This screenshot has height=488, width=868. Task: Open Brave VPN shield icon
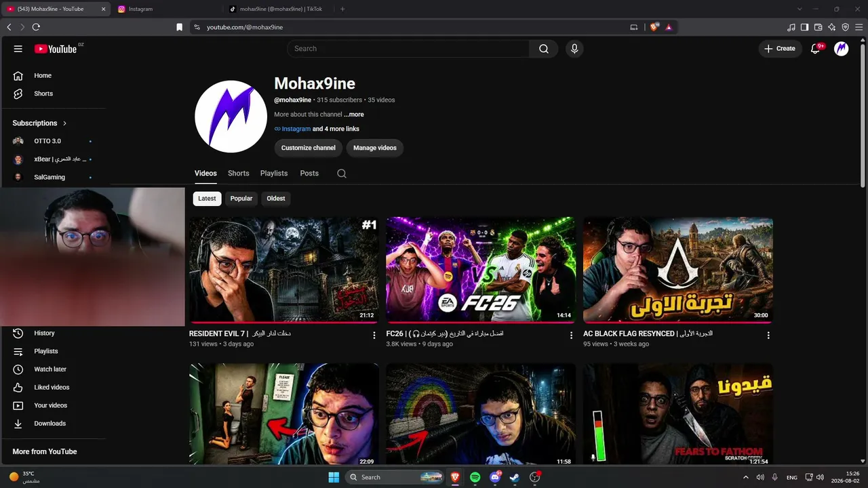tap(845, 27)
